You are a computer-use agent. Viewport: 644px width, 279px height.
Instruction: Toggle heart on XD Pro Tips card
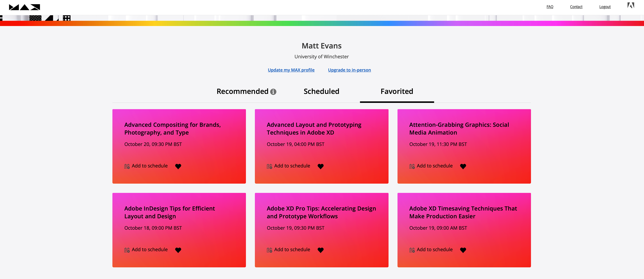320,250
